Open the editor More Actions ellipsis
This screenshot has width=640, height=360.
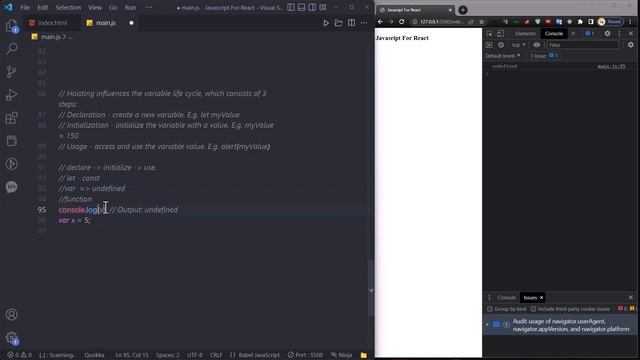364,23
